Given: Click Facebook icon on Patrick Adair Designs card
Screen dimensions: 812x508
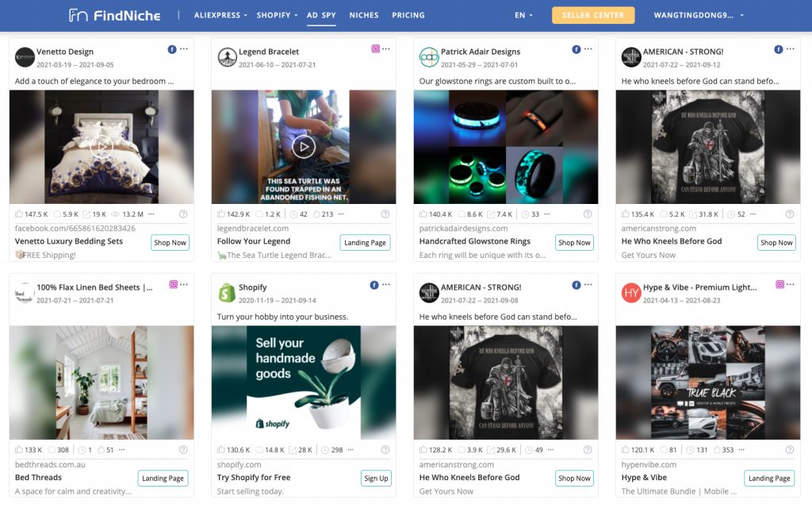Looking at the screenshot, I should point(576,49).
